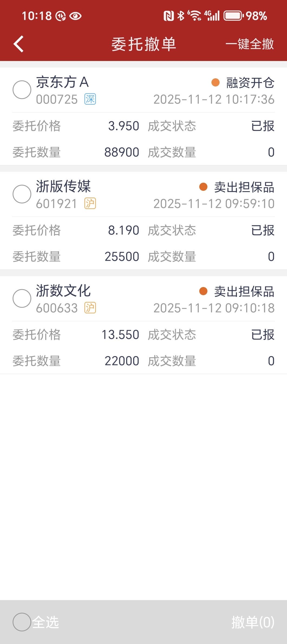The width and height of the screenshot is (287, 644).
Task: Select the 浙数文化 order radio button
Action: 22,298
